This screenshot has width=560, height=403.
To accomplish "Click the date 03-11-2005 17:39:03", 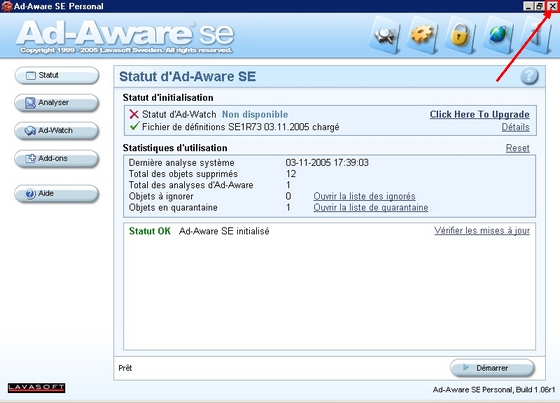I will [327, 163].
